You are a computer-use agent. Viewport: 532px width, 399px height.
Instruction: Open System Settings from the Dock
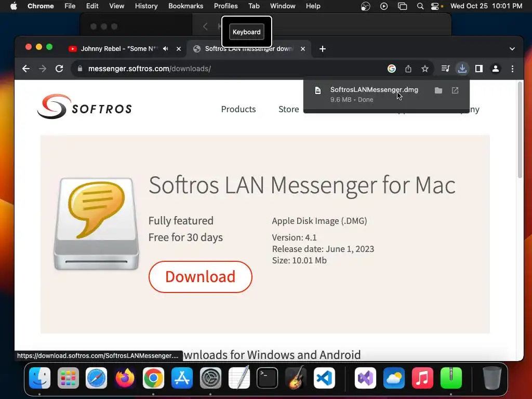(x=210, y=378)
